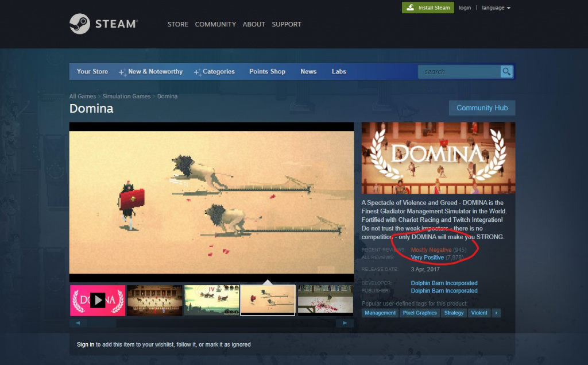Screen dimensions: 588x365
Task: Open developer Dolphin Barn Incorporated link
Action: 444,283
